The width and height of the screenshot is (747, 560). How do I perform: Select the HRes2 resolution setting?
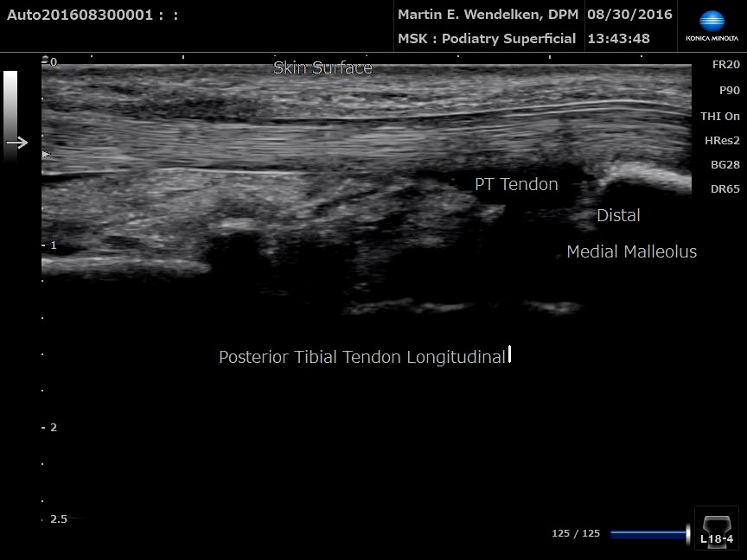(x=722, y=140)
